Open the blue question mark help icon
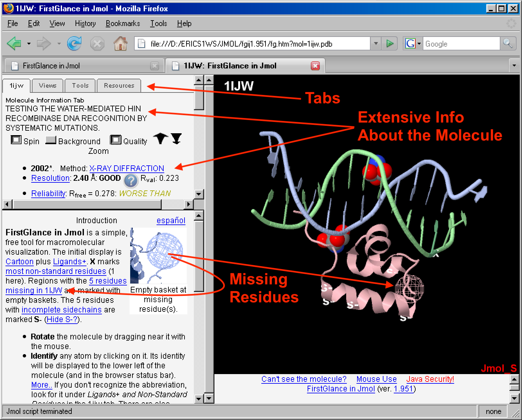 [131, 181]
